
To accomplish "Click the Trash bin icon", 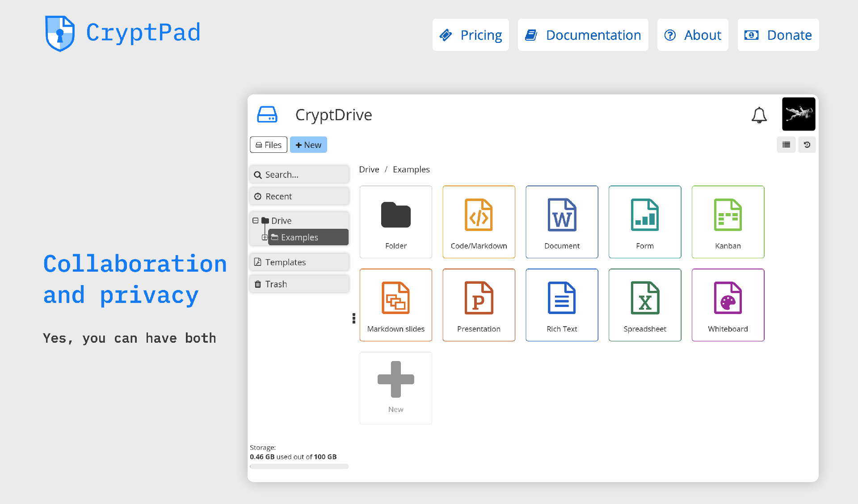I will point(258,284).
